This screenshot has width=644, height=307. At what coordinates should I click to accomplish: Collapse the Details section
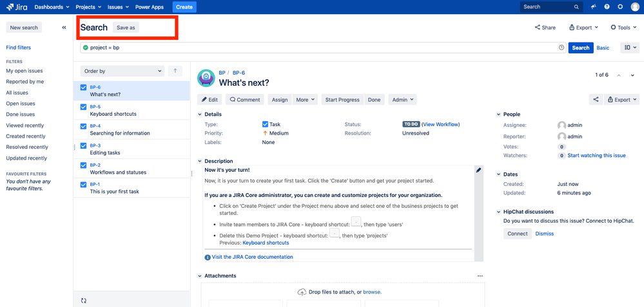pos(200,115)
